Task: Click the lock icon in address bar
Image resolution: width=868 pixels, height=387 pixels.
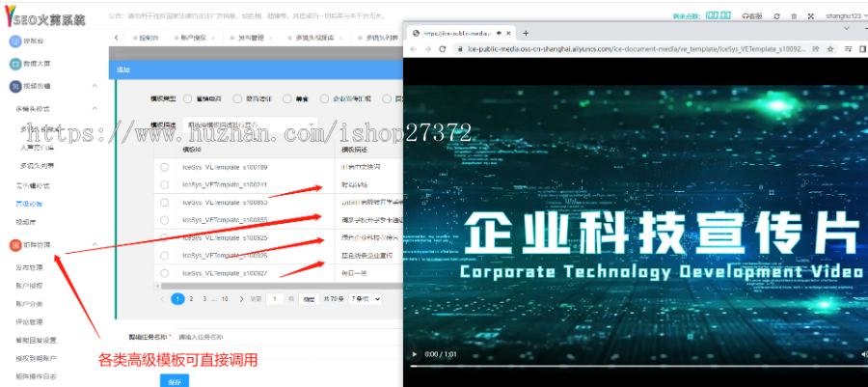Action: click(x=460, y=48)
